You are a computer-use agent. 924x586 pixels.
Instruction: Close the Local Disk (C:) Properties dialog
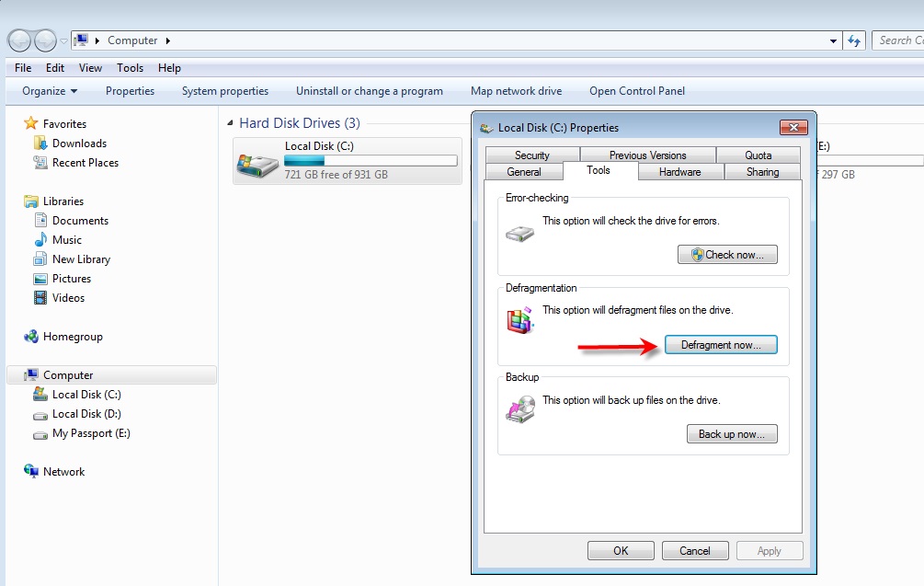[x=793, y=127]
